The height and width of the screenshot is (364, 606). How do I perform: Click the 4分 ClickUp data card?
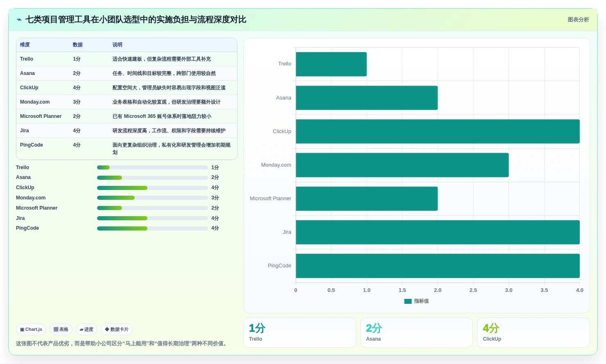pos(534,332)
